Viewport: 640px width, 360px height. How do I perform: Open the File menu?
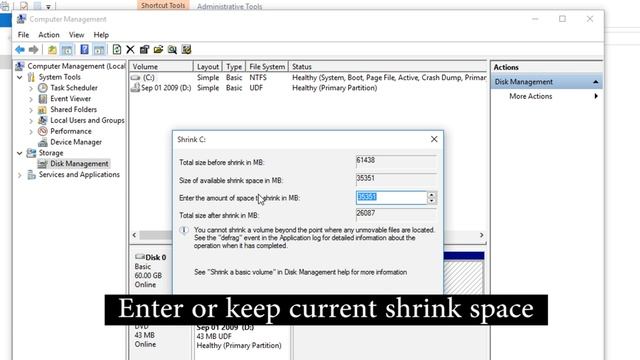(23, 35)
